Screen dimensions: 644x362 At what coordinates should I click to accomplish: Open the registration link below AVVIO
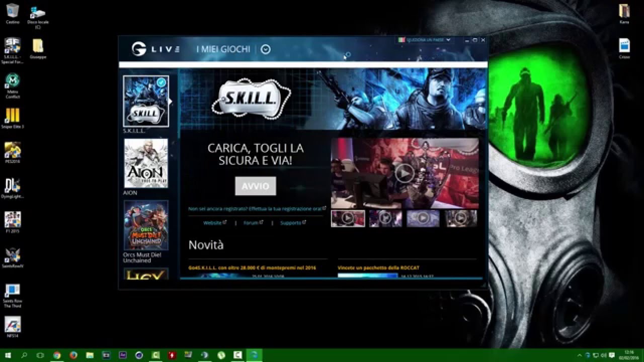pyautogui.click(x=257, y=208)
